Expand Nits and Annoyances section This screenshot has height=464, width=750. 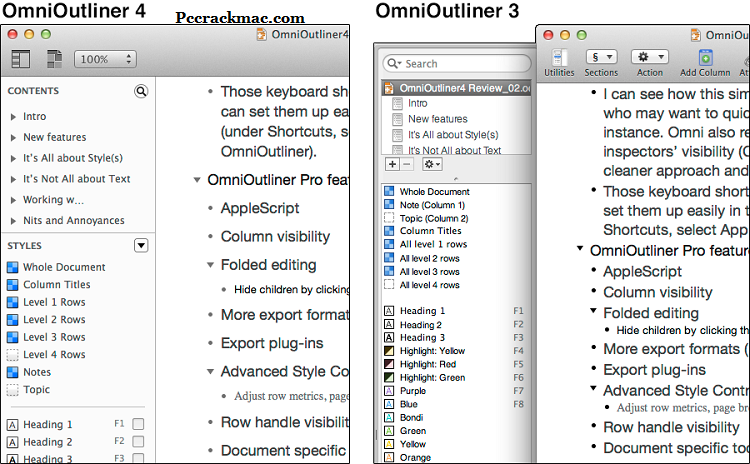click(x=13, y=221)
